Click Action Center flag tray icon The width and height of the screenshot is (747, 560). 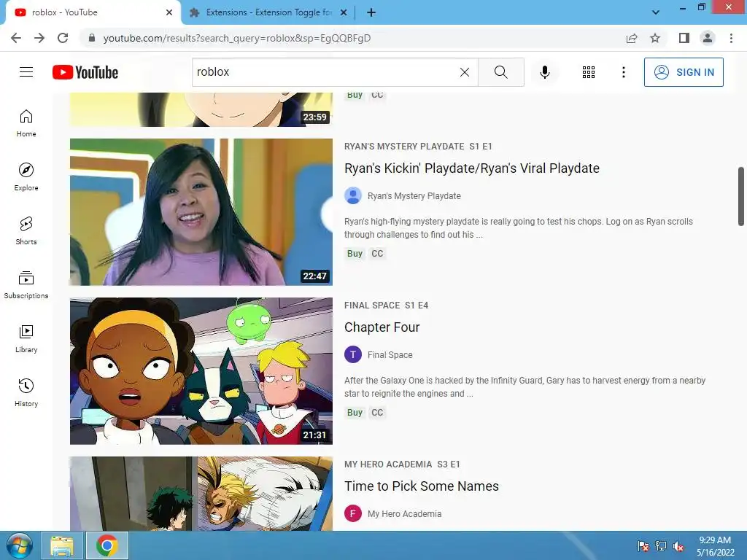pos(643,545)
